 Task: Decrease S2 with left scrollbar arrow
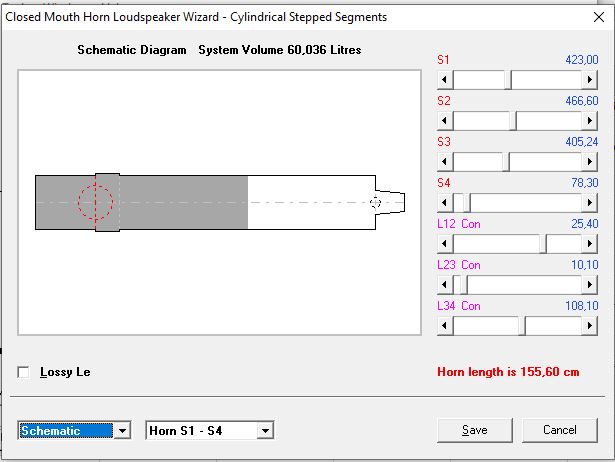(x=445, y=121)
